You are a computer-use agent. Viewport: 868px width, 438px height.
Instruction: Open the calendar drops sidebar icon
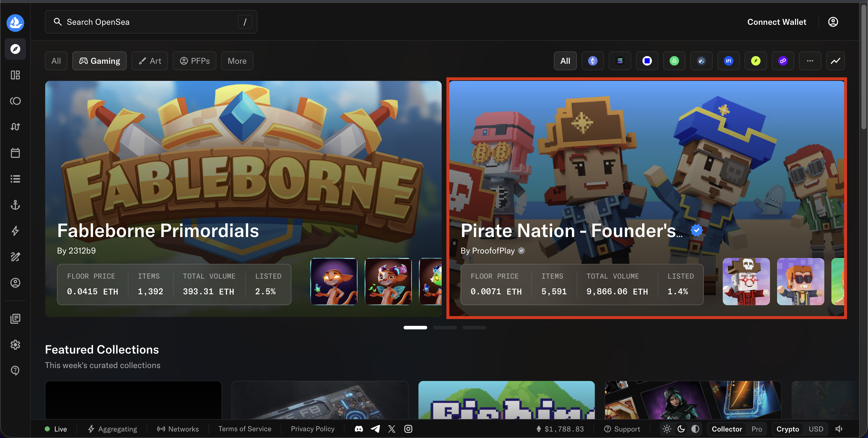click(x=15, y=153)
